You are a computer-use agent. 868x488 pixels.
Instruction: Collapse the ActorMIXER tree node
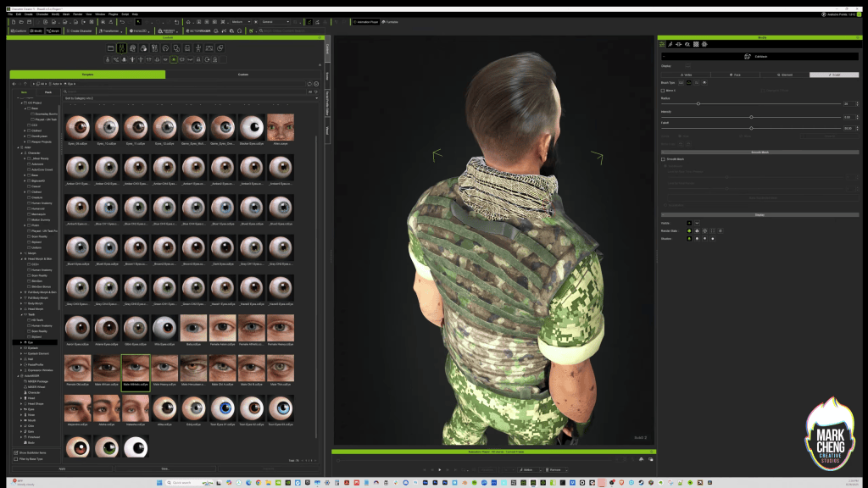click(19, 375)
